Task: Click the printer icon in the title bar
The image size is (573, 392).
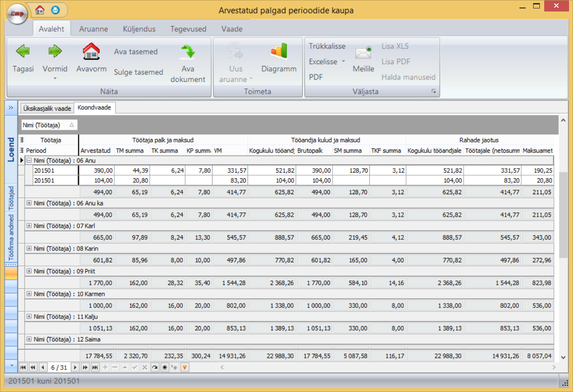Action: pos(55,9)
